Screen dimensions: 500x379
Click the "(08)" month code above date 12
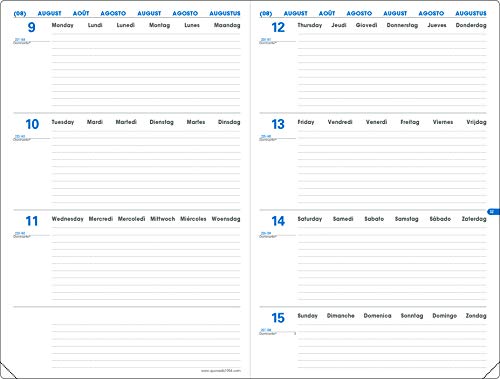click(266, 14)
